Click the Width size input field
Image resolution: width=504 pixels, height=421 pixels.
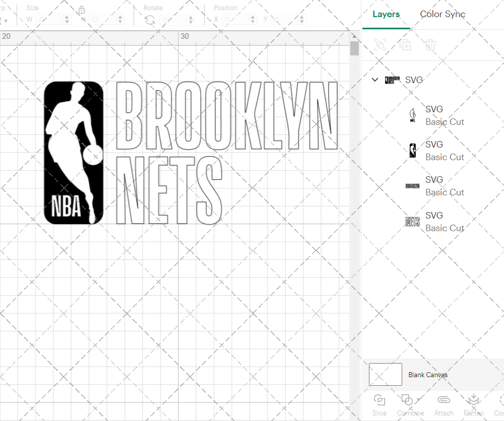(x=49, y=20)
